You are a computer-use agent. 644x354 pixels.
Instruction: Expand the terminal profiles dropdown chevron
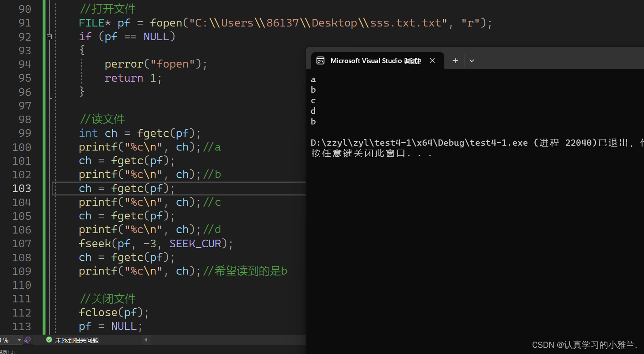click(x=472, y=61)
